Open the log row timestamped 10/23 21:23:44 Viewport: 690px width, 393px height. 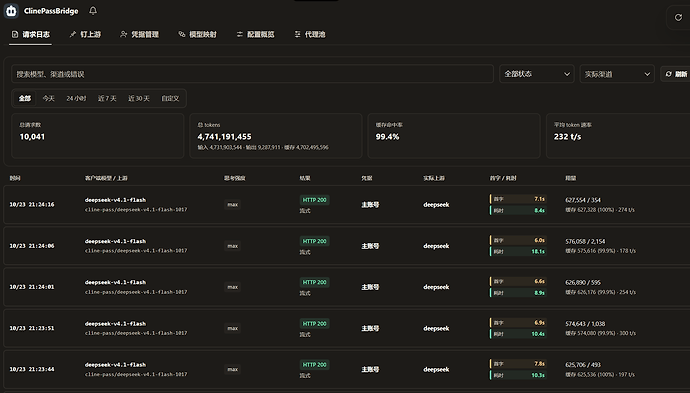click(x=347, y=369)
